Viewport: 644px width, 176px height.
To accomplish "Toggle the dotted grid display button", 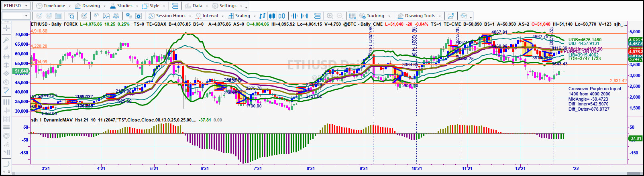I will (x=352, y=16).
